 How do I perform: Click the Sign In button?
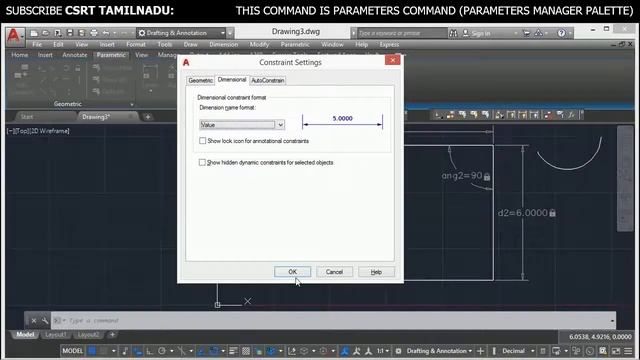477,33
